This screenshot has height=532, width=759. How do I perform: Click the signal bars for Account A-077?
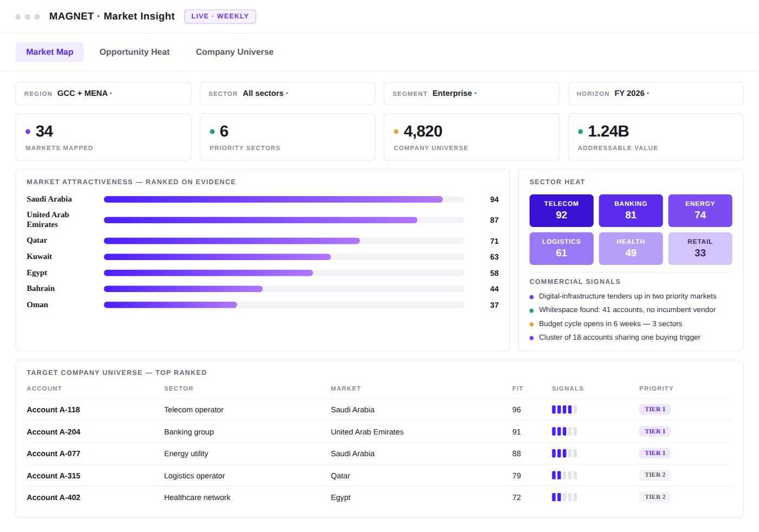564,453
